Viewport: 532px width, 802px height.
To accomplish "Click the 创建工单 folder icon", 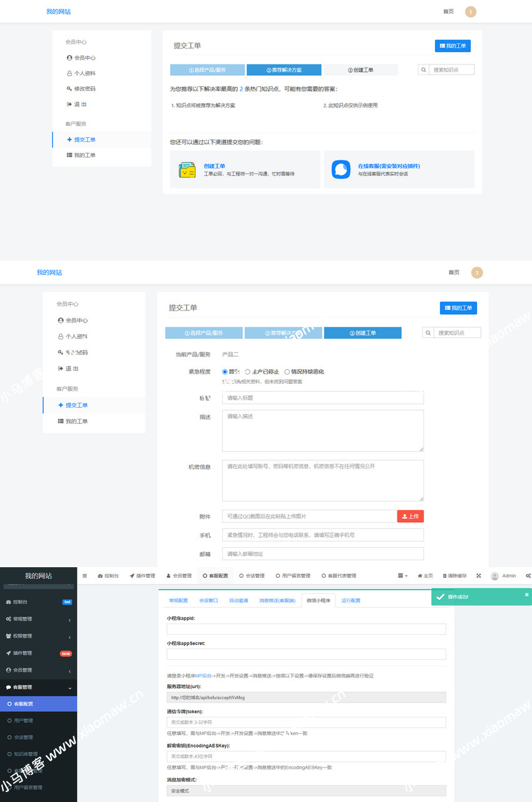I will pyautogui.click(x=186, y=169).
